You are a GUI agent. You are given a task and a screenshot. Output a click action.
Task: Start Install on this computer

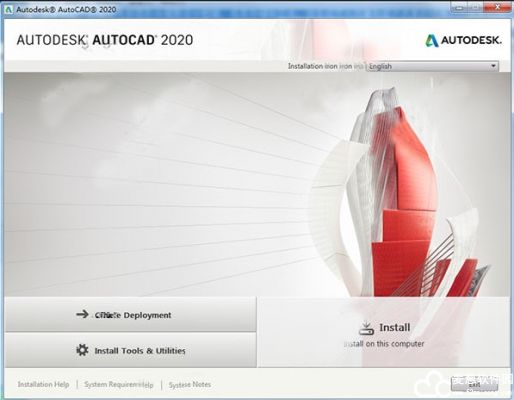click(x=384, y=333)
